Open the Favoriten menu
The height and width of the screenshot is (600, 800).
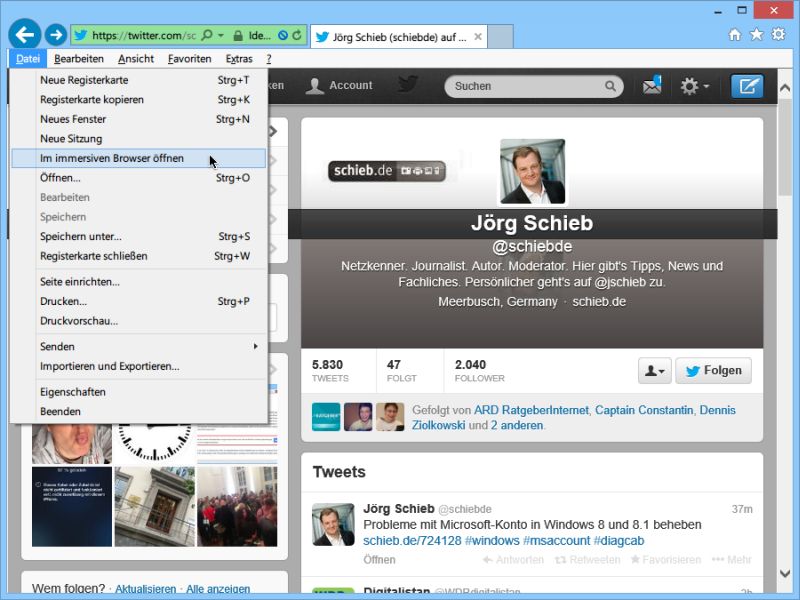point(189,59)
